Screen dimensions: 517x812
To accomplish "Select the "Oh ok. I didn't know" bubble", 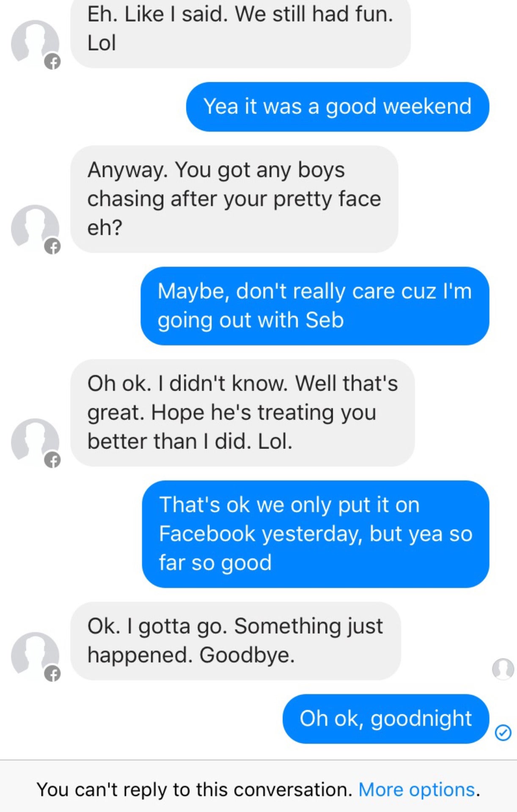I will click(242, 412).
